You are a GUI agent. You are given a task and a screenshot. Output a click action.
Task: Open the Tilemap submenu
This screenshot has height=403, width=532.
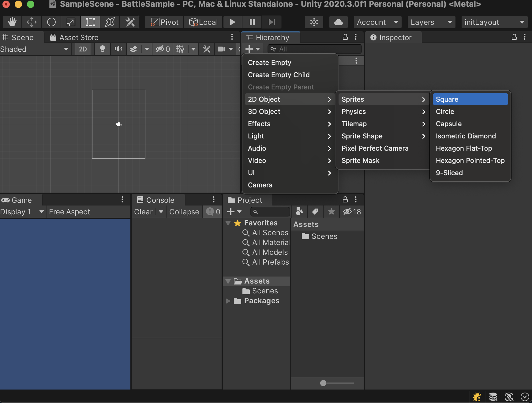point(383,124)
